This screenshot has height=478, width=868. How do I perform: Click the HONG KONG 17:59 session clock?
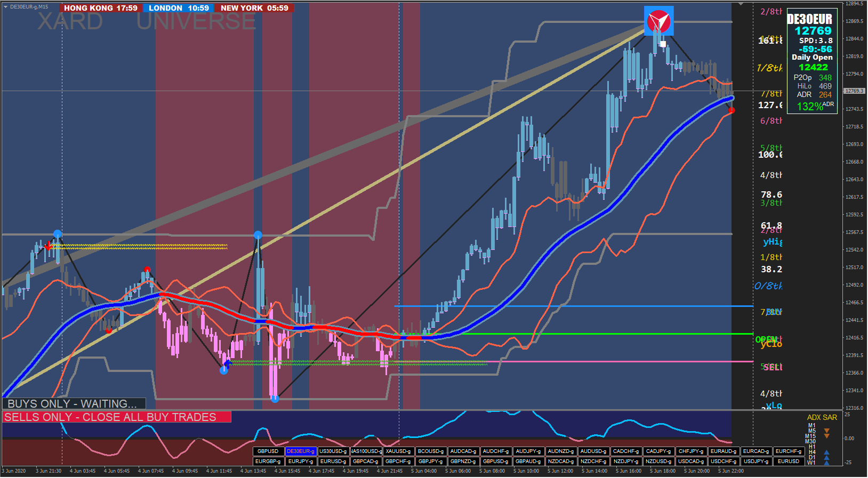(101, 8)
